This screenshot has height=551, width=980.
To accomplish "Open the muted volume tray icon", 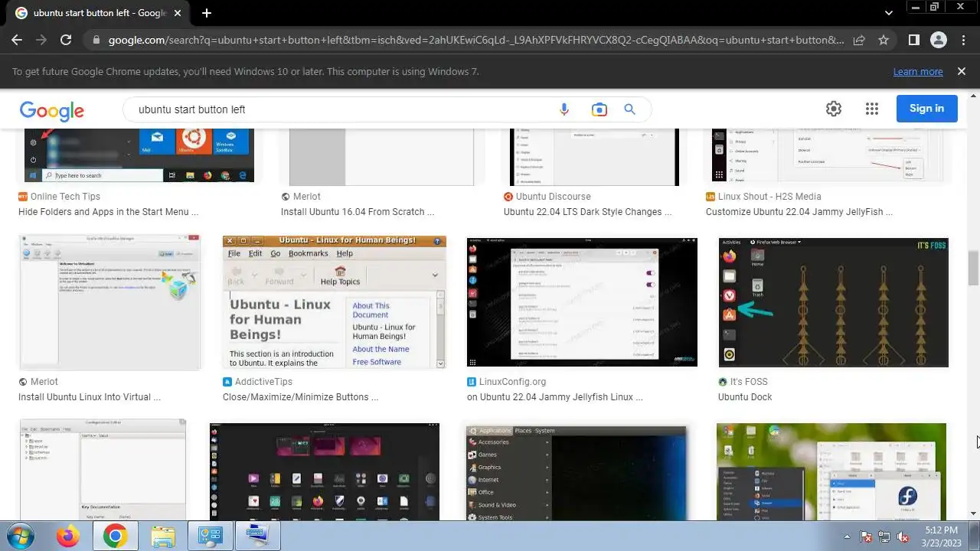I will point(903,536).
